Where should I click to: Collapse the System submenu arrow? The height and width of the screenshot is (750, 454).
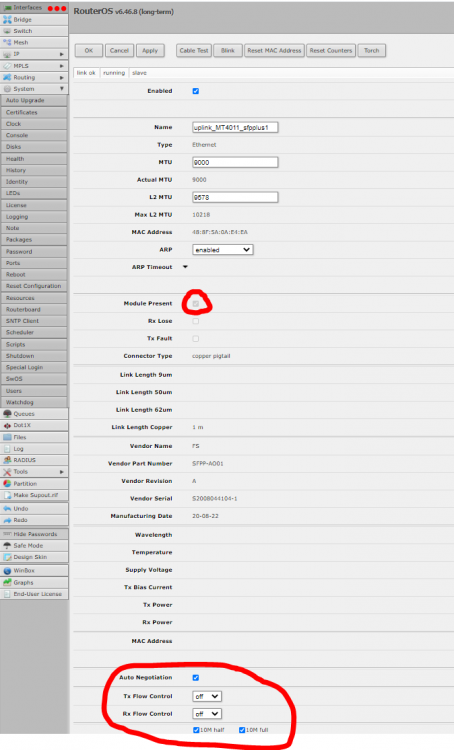[62, 89]
